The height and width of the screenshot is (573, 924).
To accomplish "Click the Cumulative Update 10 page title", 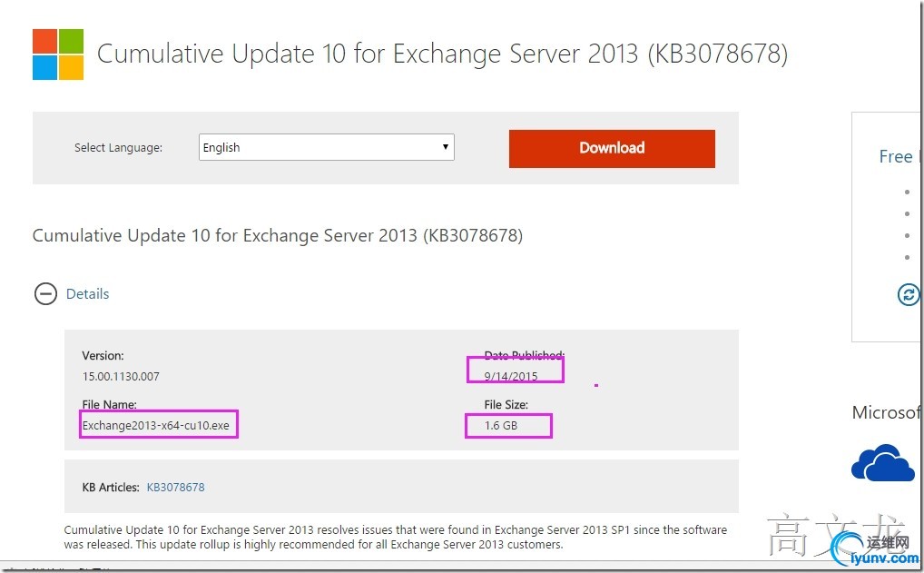I will [x=442, y=54].
